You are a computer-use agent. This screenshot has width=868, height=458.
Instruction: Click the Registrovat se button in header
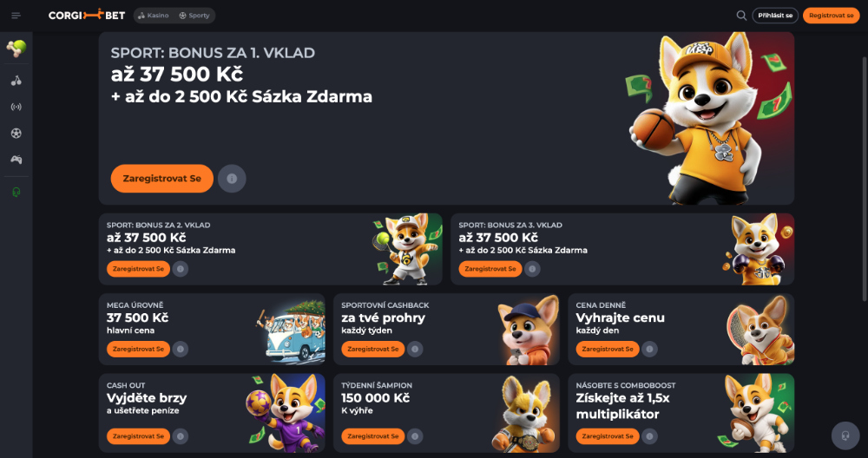(x=831, y=16)
